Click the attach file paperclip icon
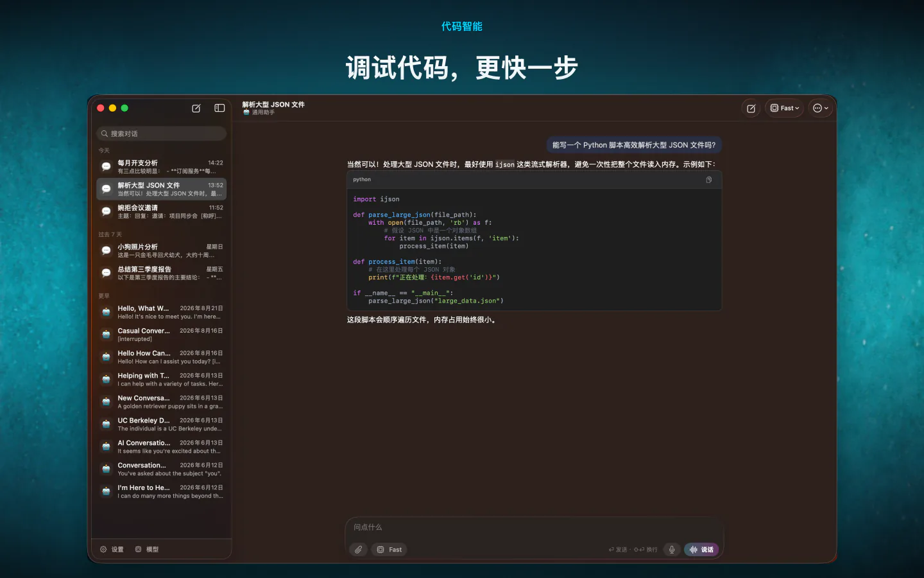 coord(358,550)
